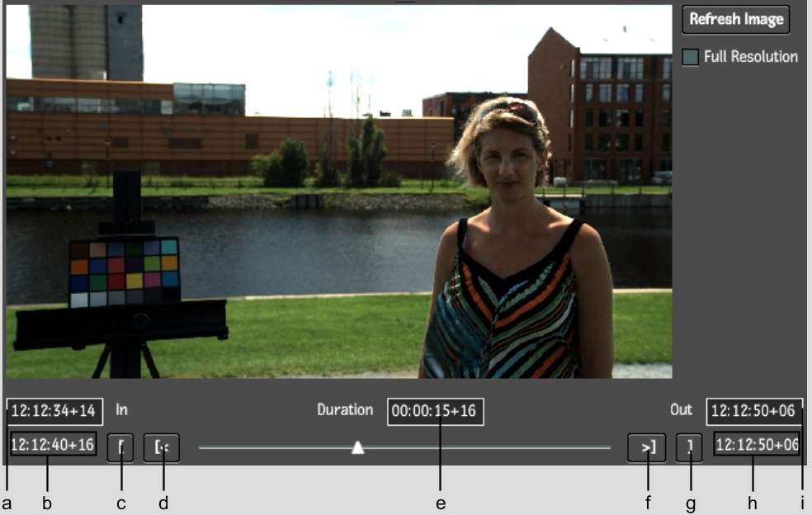Image resolution: width=812 pixels, height=515 pixels.
Task: Click the scrub bar left of the handle
Action: (x=272, y=448)
